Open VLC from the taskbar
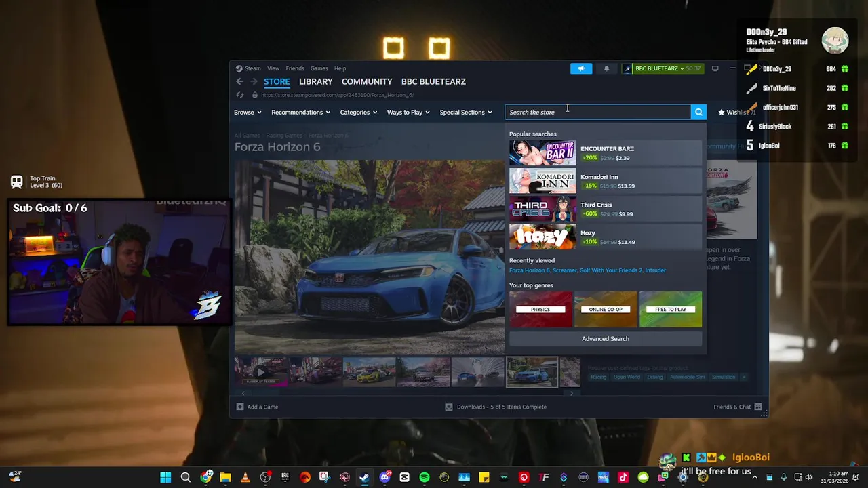The image size is (868, 488). [245, 477]
